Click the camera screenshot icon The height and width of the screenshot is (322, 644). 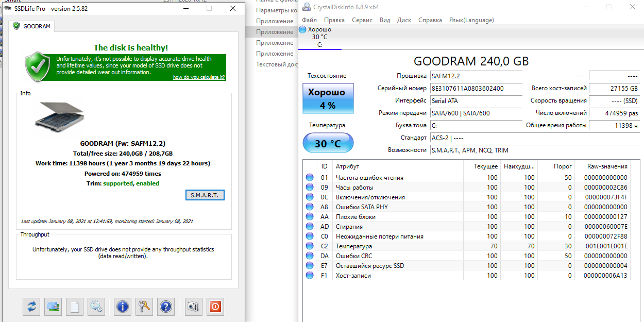point(194,307)
